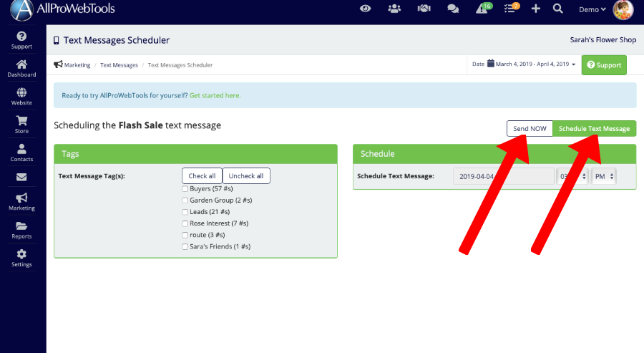Open the users group icon in top bar
Image resolution: width=644 pixels, height=353 pixels.
point(394,9)
